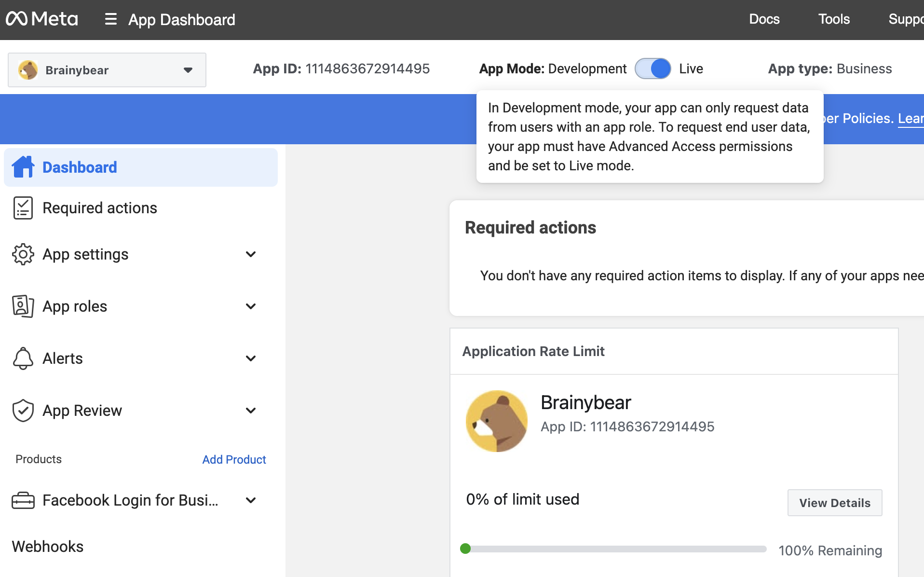Click the Dashboard home icon
The image size is (924, 577).
[23, 167]
